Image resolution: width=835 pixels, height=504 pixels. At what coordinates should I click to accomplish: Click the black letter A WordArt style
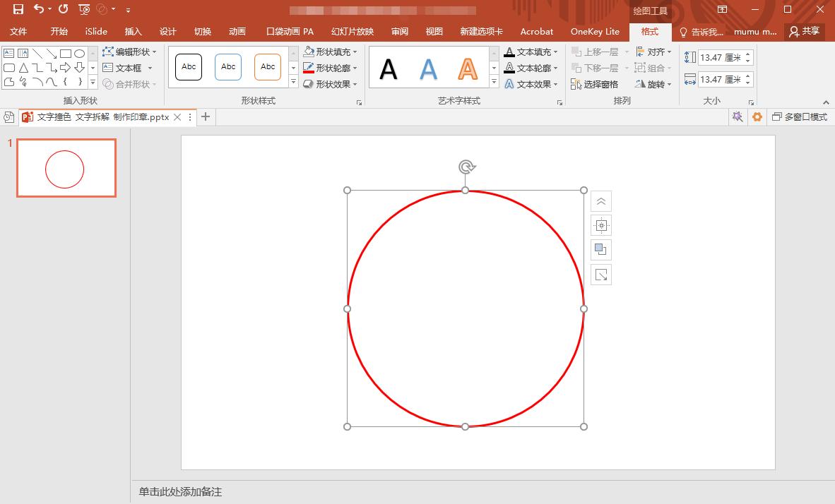(389, 69)
